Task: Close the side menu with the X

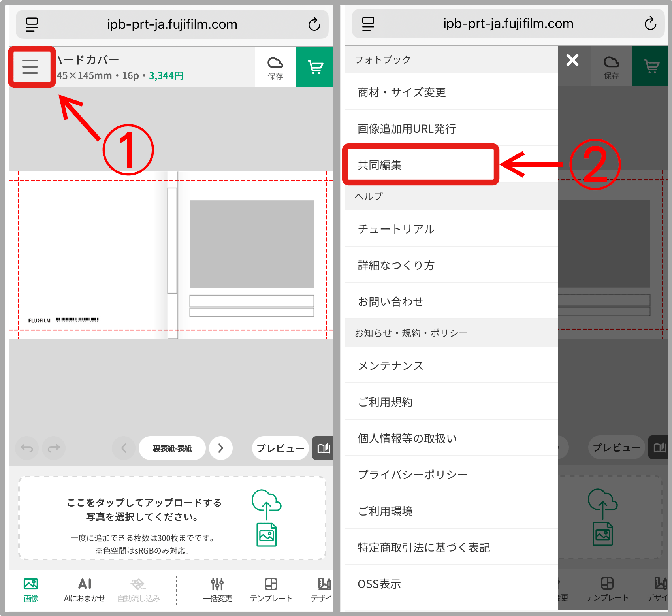Action: [572, 60]
